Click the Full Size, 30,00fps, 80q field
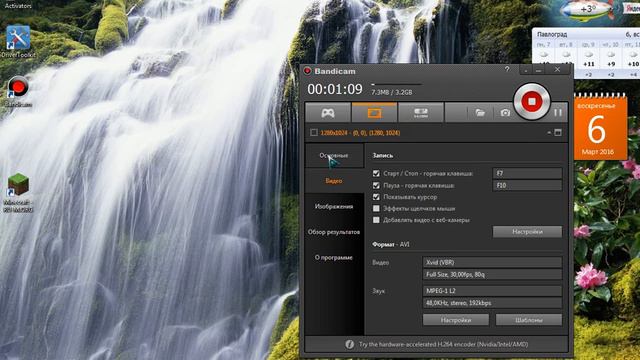The height and width of the screenshot is (360, 640). pos(492,275)
